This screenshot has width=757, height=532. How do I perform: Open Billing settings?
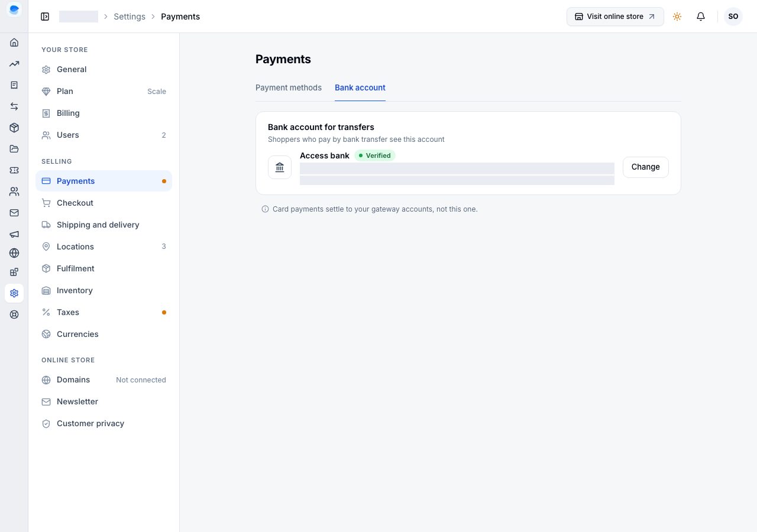(104, 113)
